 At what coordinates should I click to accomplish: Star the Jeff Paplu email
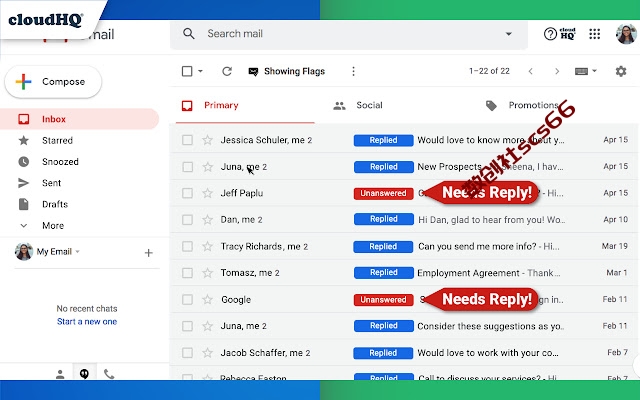[207, 193]
